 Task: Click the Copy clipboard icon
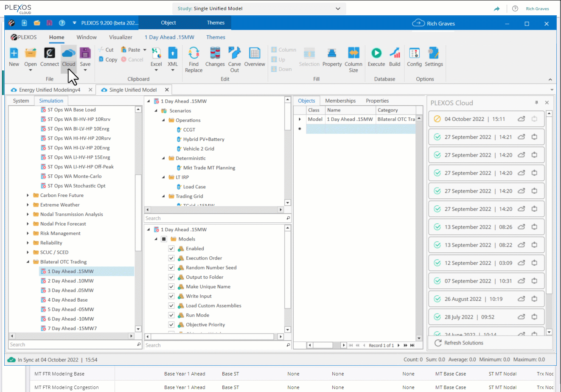(x=101, y=59)
